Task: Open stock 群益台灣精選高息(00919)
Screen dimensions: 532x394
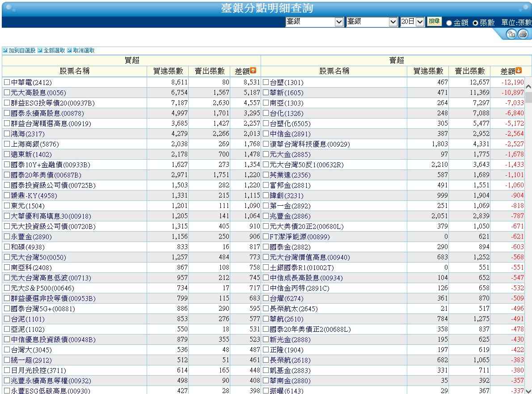Action: point(51,123)
